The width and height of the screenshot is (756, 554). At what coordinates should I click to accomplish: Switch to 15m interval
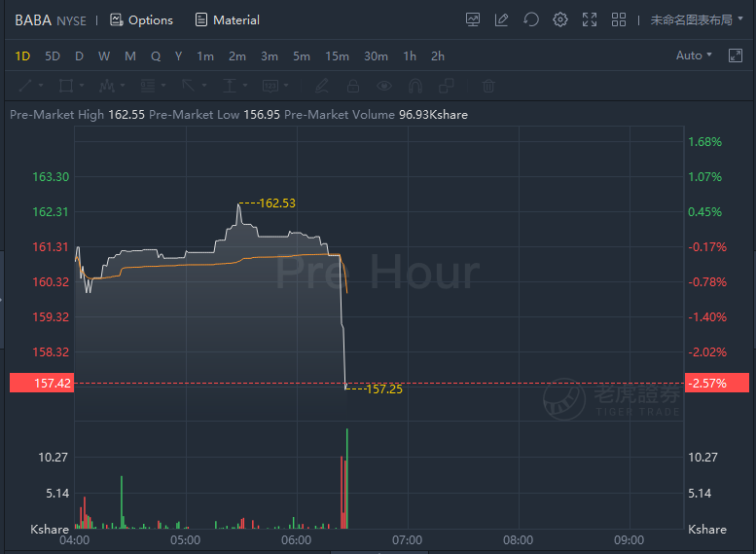coord(337,55)
